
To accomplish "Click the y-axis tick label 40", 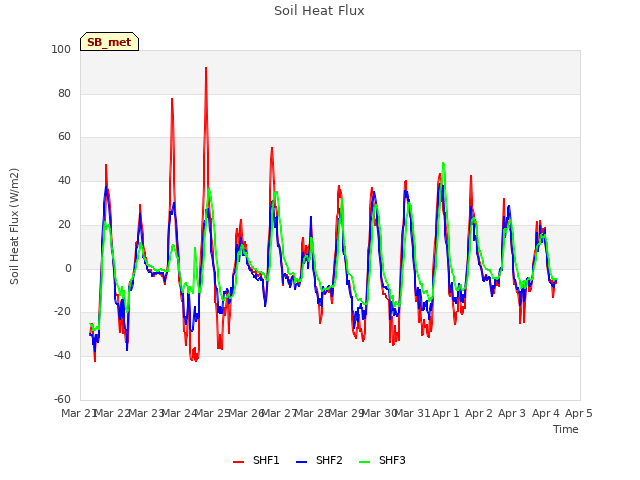I will [x=64, y=180].
